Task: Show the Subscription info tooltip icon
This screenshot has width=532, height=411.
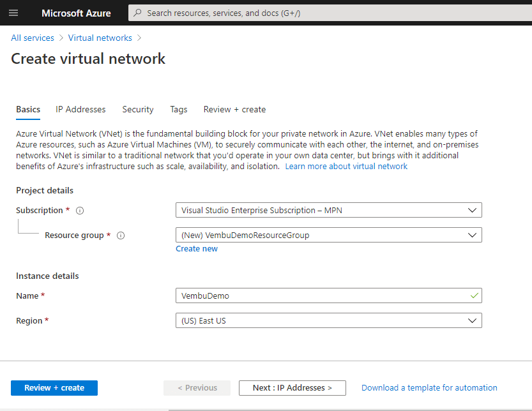Action: click(80, 211)
